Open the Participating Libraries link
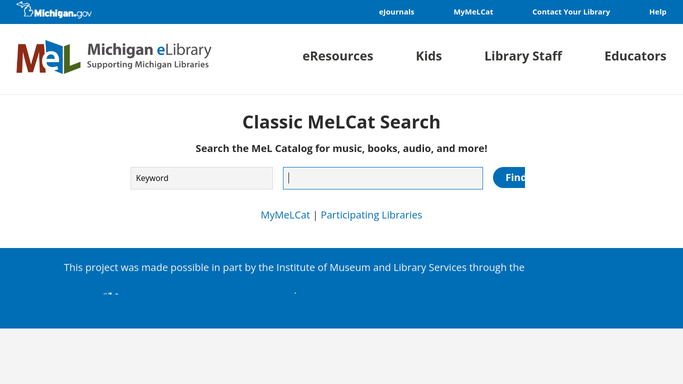 click(371, 215)
